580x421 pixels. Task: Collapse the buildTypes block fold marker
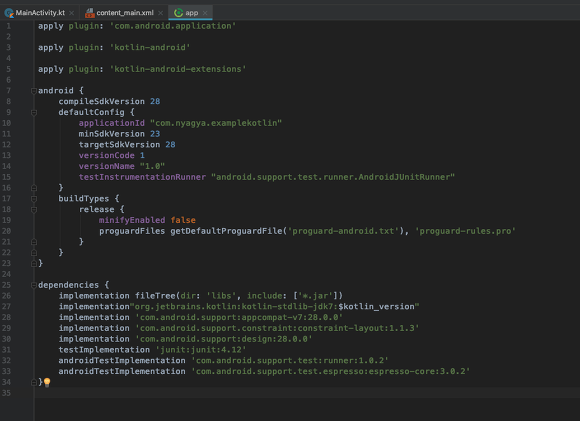coord(34,199)
